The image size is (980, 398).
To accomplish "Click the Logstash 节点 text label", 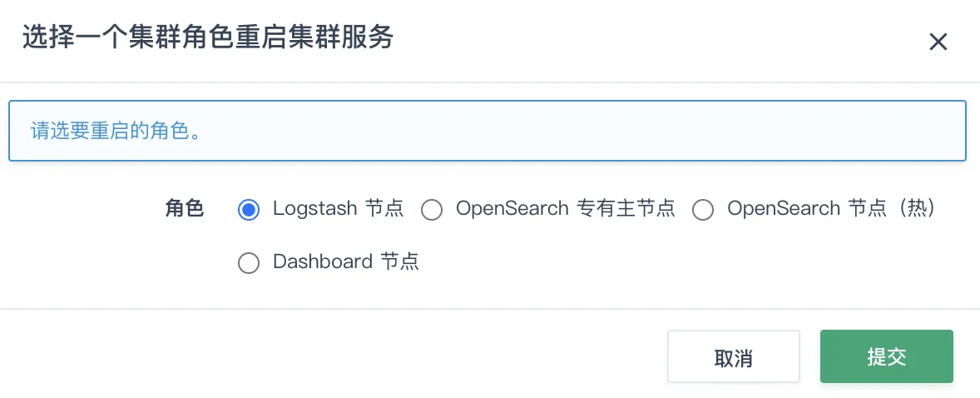I will (x=338, y=208).
